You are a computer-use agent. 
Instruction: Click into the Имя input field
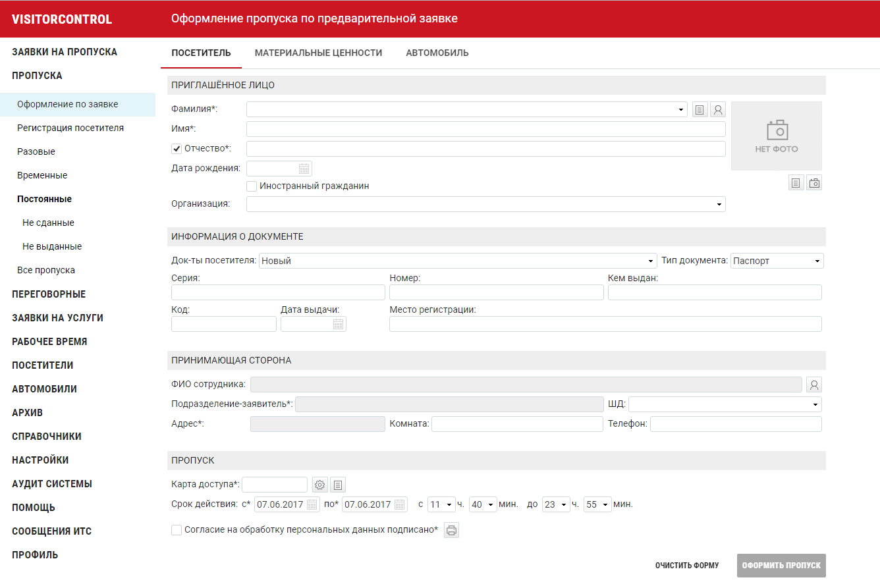point(486,129)
